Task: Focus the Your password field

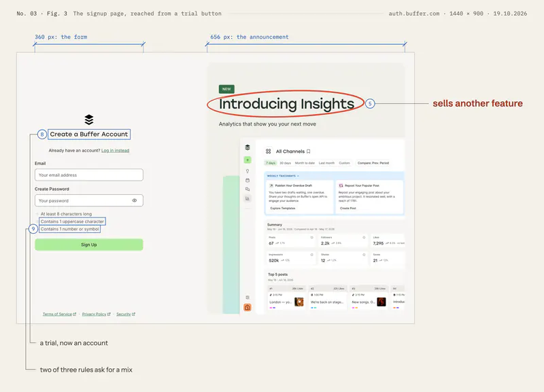Action: 89,200
